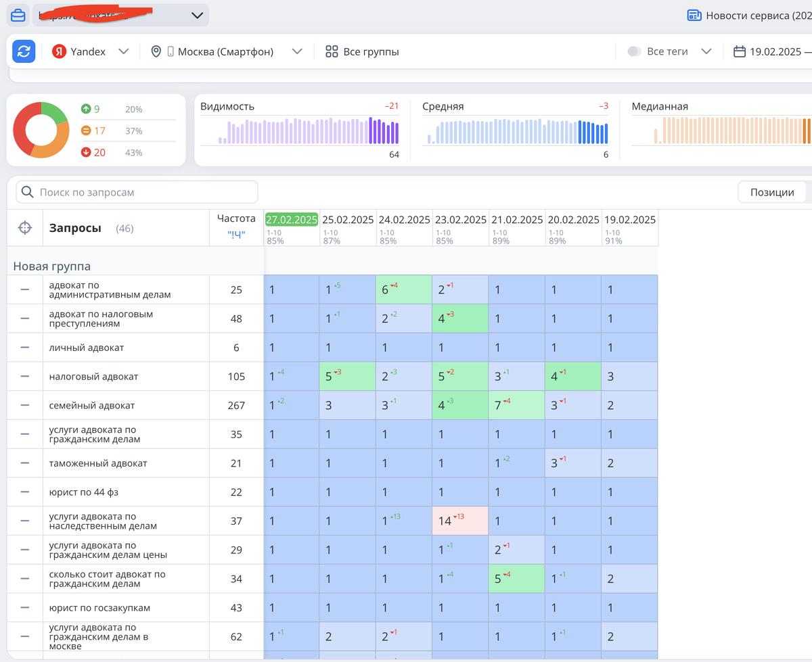Open the date range calendar icon
Image resolution: width=812 pixels, height=662 pixels.
pos(740,51)
